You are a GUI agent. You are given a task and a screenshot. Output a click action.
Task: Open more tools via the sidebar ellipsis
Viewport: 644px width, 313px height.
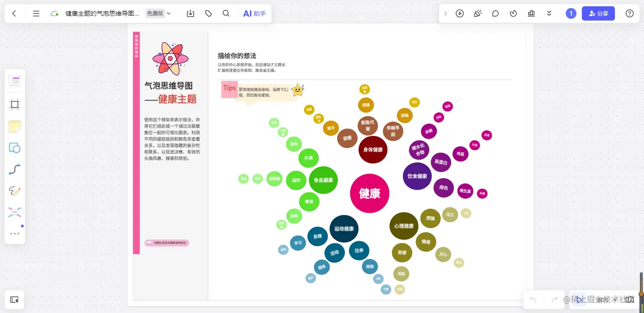(15, 233)
